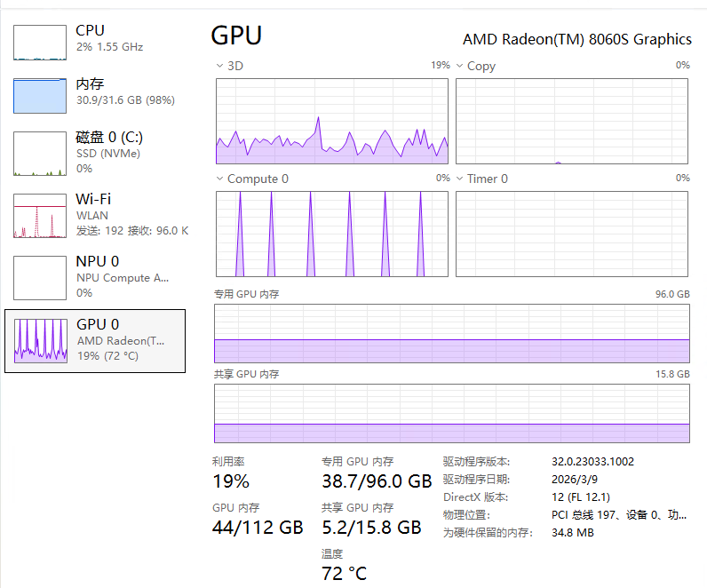Select the GPU 0 sidebar thumbnail
This screenshot has height=588, width=707.
(x=40, y=340)
